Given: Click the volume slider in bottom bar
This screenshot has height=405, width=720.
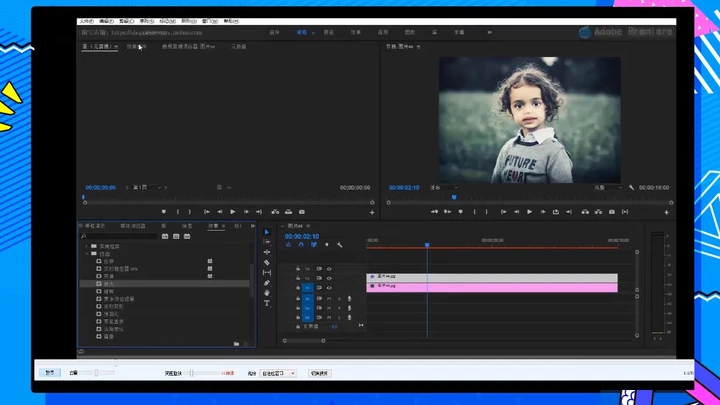Looking at the screenshot, I should click(98, 373).
